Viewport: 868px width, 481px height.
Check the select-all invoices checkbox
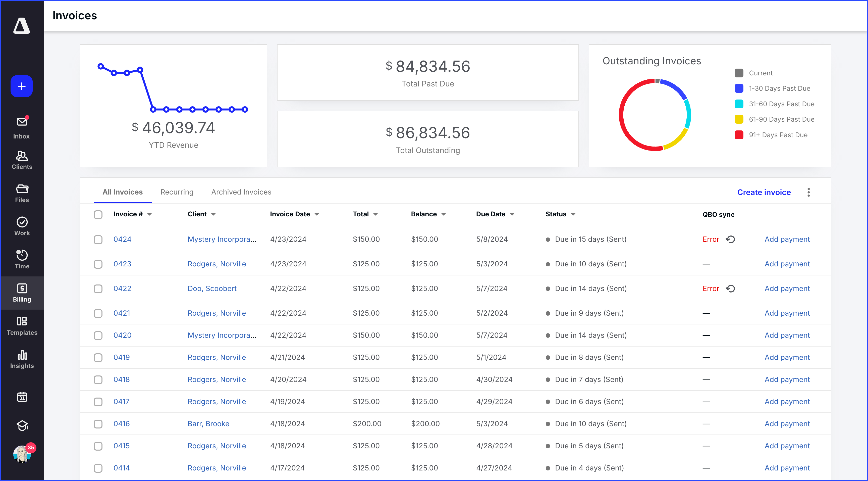tap(98, 214)
